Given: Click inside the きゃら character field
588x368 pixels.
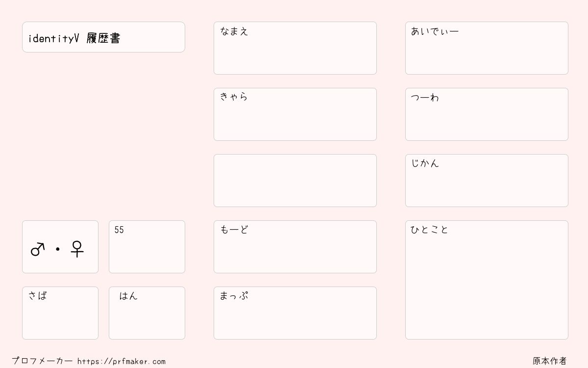Looking at the screenshot, I should [295, 114].
